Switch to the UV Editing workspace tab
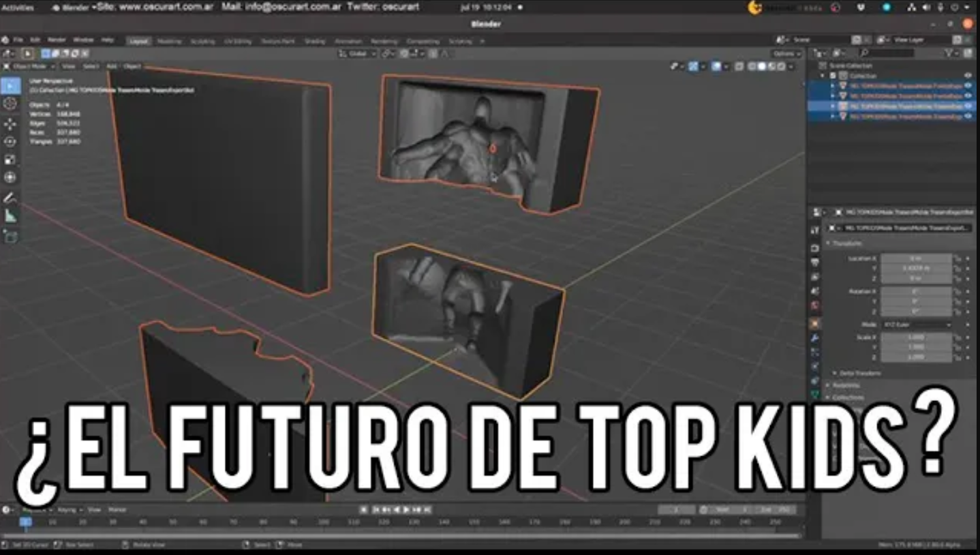 [237, 41]
